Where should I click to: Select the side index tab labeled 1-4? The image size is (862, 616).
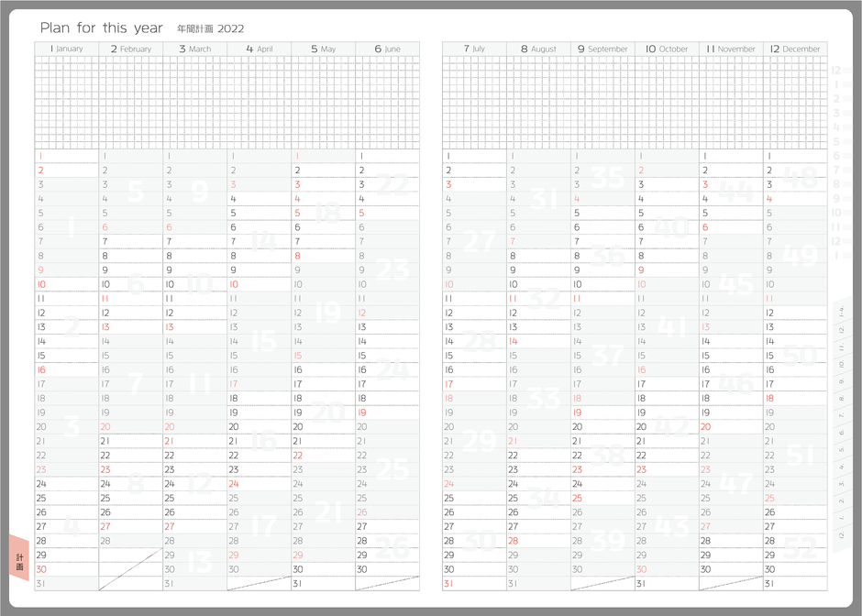click(840, 313)
